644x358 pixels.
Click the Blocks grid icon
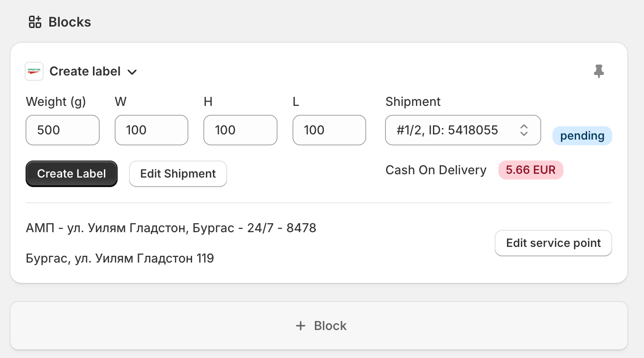click(35, 22)
